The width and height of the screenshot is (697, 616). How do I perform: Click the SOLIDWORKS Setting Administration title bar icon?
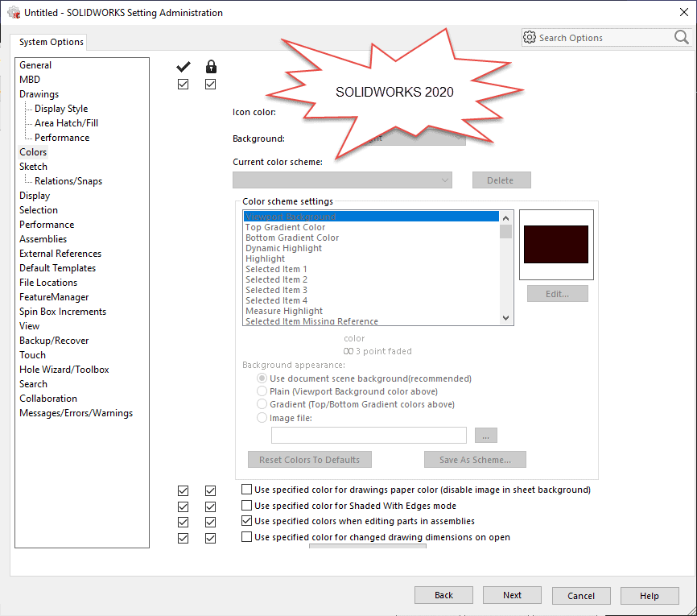[14, 12]
